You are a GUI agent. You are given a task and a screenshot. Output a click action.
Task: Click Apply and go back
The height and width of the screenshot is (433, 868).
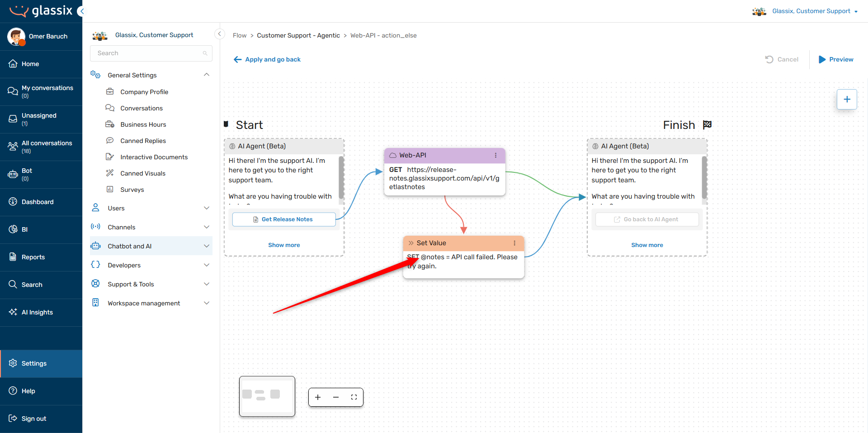[267, 59]
